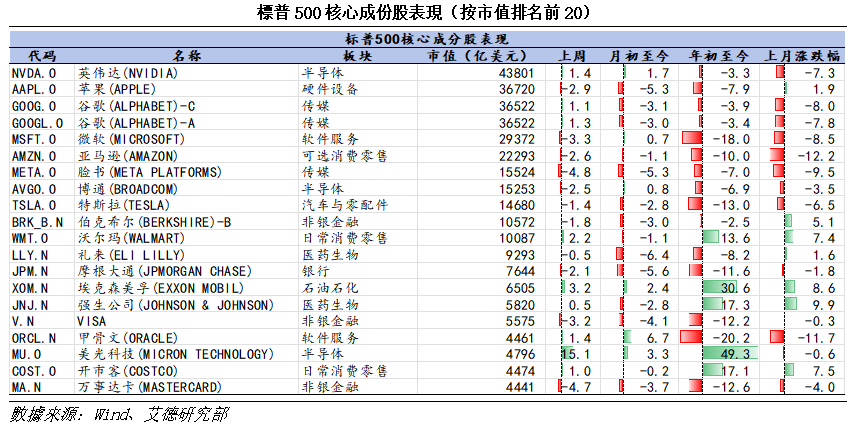851x426 pixels.
Task: Select ticker MSFT.O
Action: coord(34,139)
